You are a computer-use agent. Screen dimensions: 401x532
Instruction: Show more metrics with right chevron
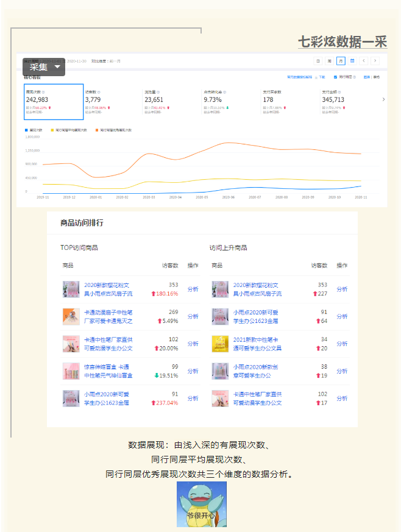tap(383, 99)
